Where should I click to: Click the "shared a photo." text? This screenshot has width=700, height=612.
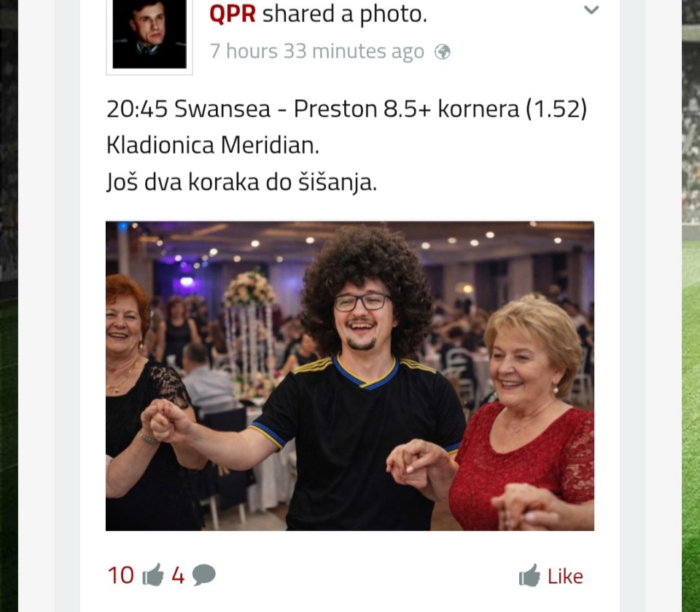pyautogui.click(x=345, y=15)
